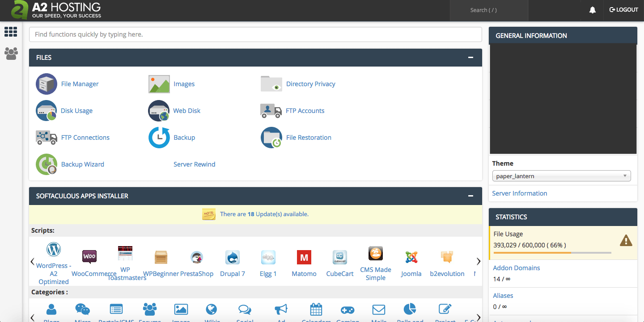This screenshot has height=322, width=644.
Task: Show previous scripts with left arrow
Action: pos(33,261)
